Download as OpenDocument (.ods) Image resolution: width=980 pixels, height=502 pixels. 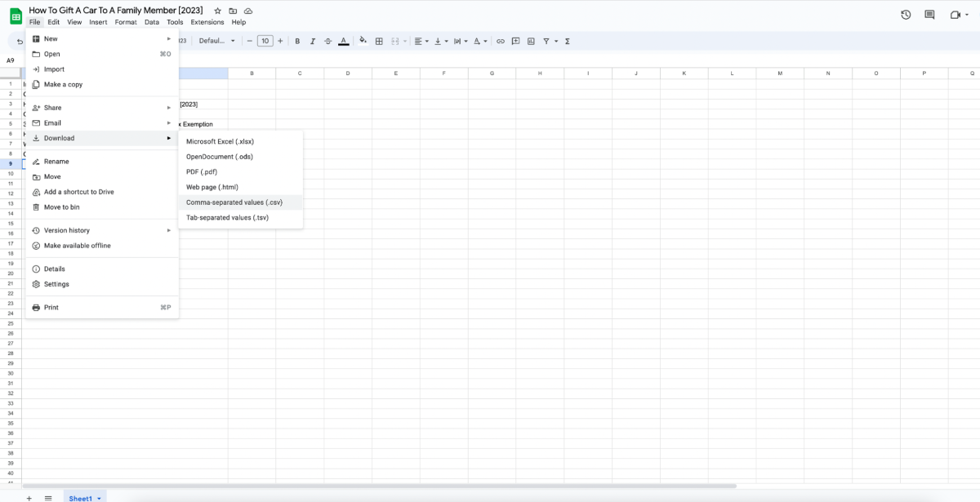(x=241, y=157)
